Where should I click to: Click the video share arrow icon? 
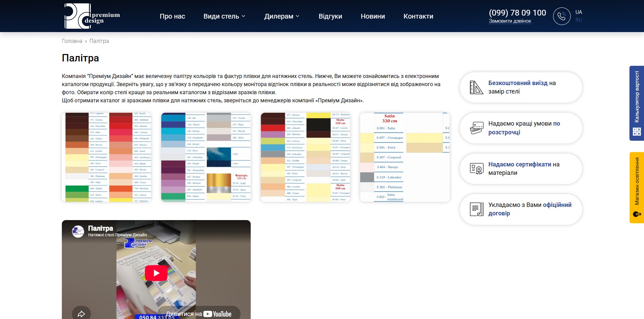[81, 314]
